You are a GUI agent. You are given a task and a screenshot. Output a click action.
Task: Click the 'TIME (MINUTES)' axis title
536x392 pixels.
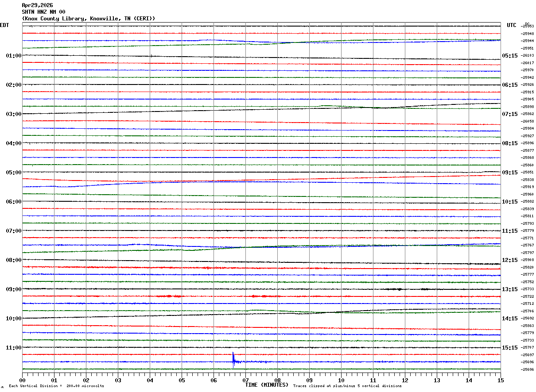[267, 385]
